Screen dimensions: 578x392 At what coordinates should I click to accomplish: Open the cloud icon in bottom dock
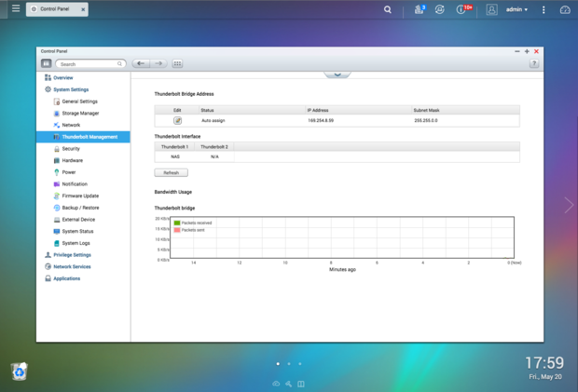(276, 384)
